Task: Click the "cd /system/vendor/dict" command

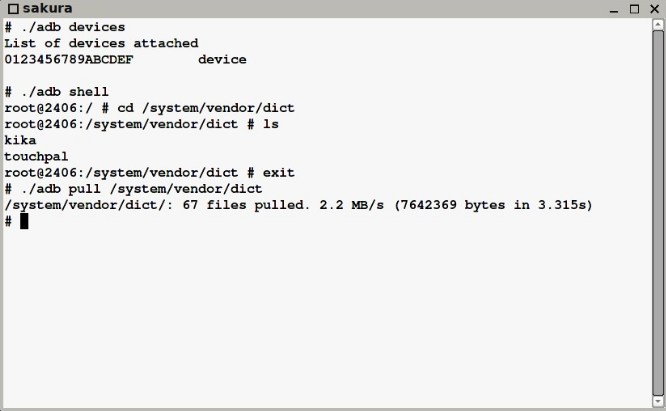Action: 206,108
